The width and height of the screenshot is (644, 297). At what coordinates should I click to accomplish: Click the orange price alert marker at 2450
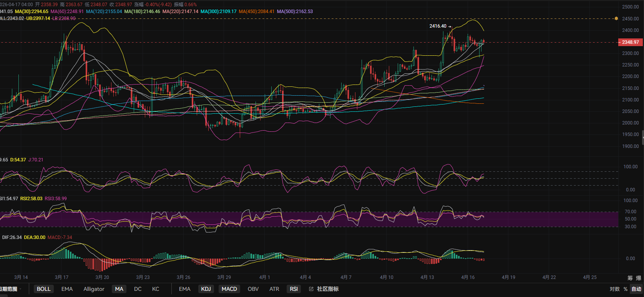pos(616,18)
